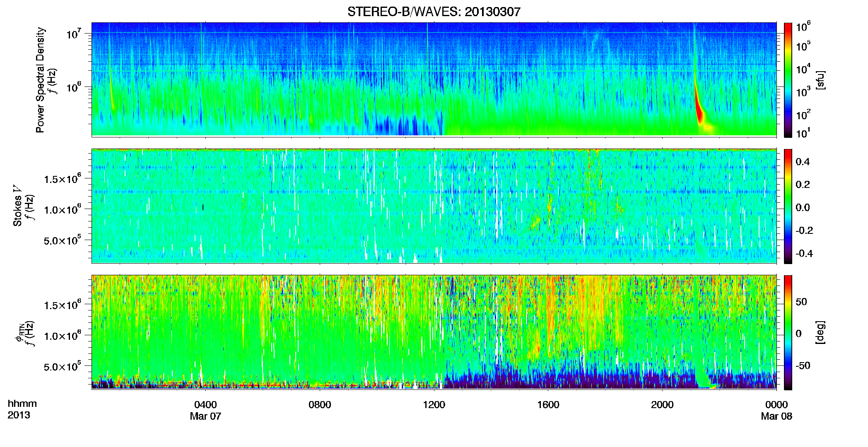The height and width of the screenshot is (447, 868).
Task: Click the Mar 08 date label
Action: click(x=776, y=416)
